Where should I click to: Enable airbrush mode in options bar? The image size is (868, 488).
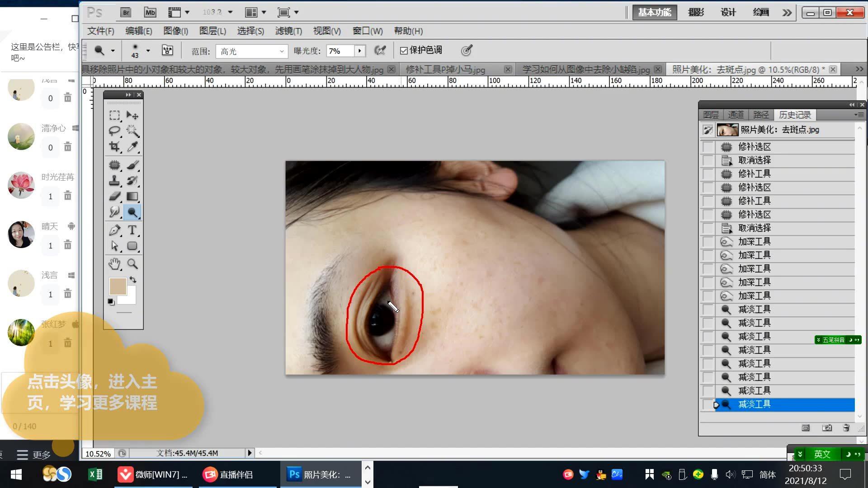380,51
